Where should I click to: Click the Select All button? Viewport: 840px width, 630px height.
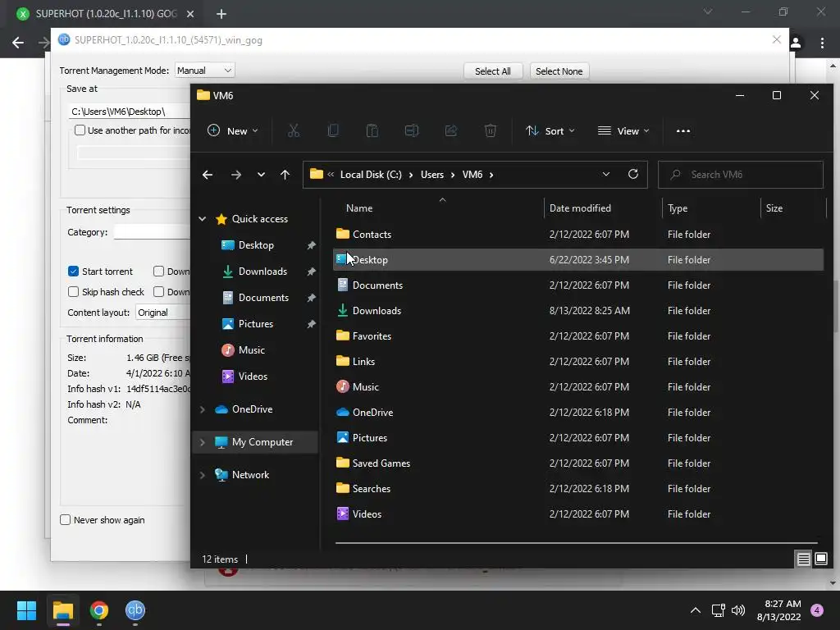pos(493,71)
